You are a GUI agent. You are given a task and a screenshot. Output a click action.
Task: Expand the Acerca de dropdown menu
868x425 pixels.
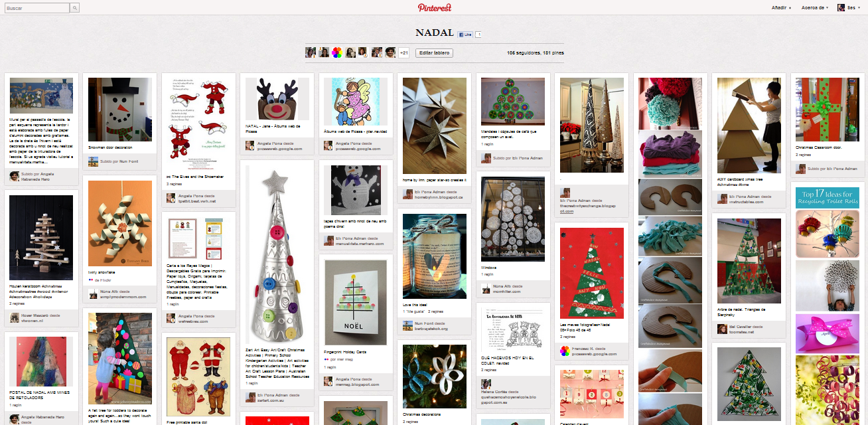tap(816, 7)
